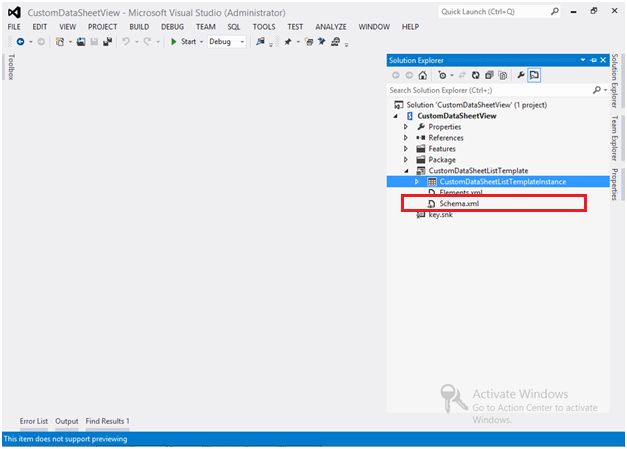Screen dimensions: 627x449
Task: Expand the Features folder
Action: (406, 149)
